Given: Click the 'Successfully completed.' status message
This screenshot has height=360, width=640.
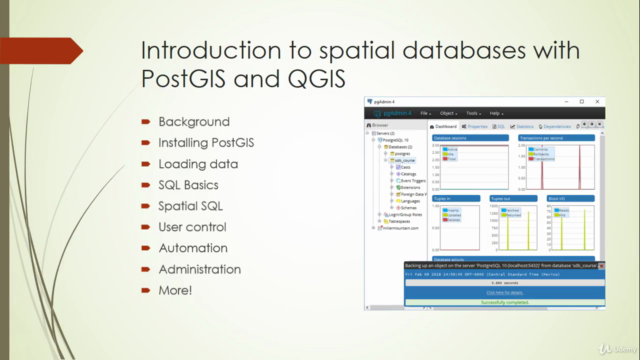Looking at the screenshot, I should [504, 302].
